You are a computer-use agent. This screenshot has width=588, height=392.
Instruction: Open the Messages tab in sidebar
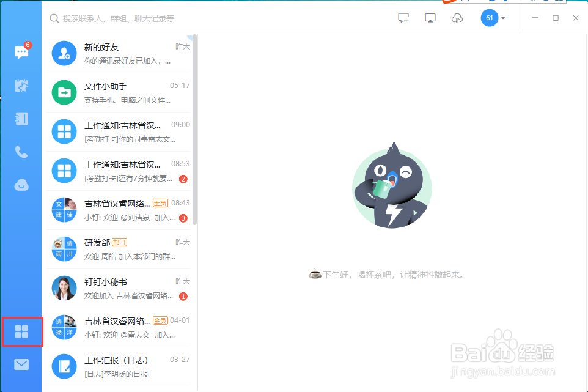21,52
